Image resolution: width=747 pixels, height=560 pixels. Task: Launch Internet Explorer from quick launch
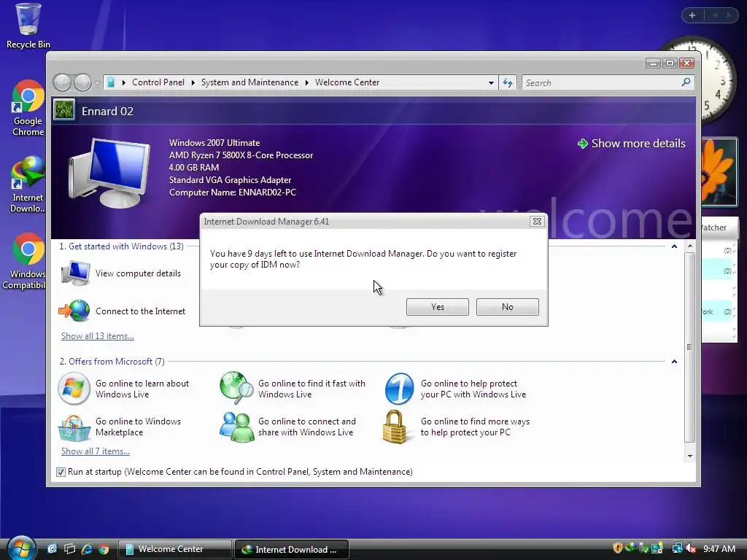point(87,549)
